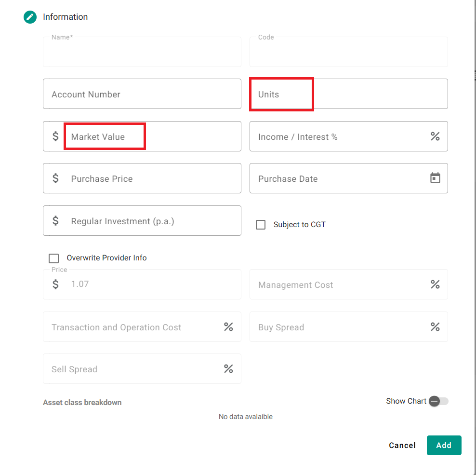Open the Purchase Date calendar icon

pyautogui.click(x=435, y=178)
